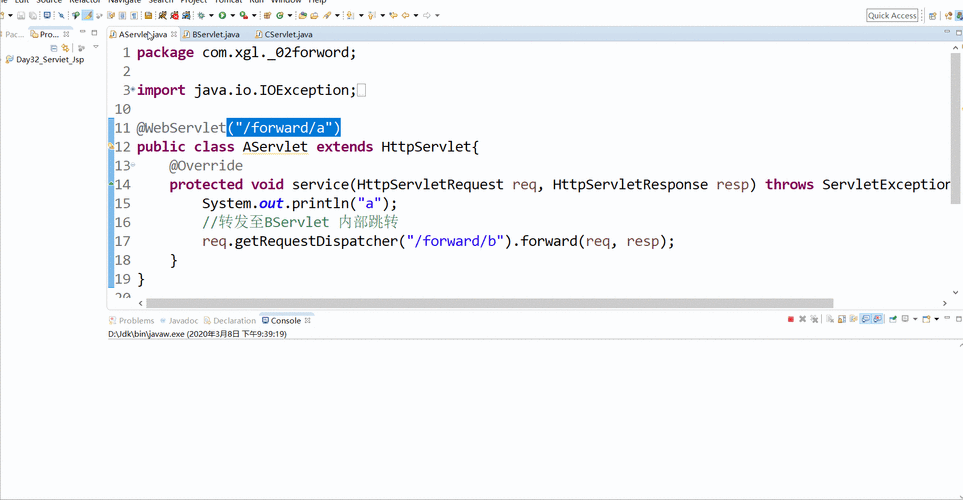Click the editor scroll-right arrow

[945, 303]
